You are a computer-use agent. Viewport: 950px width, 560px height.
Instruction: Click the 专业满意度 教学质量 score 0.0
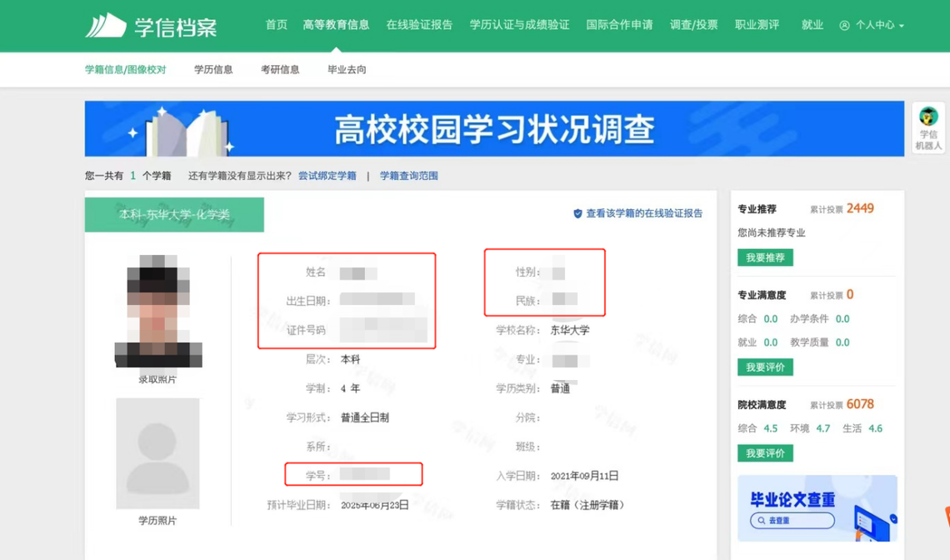pyautogui.click(x=842, y=342)
